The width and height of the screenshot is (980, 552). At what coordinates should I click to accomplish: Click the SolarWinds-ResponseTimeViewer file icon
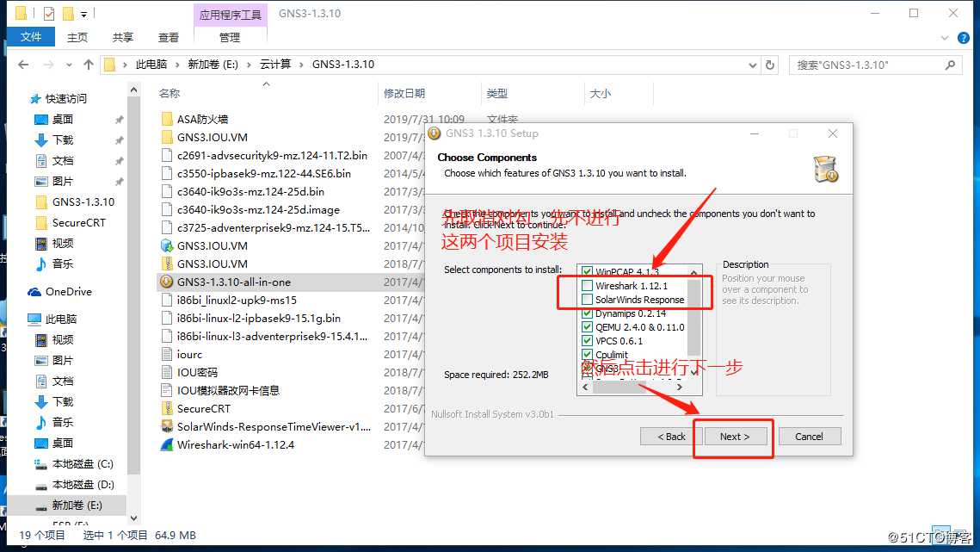[166, 427]
